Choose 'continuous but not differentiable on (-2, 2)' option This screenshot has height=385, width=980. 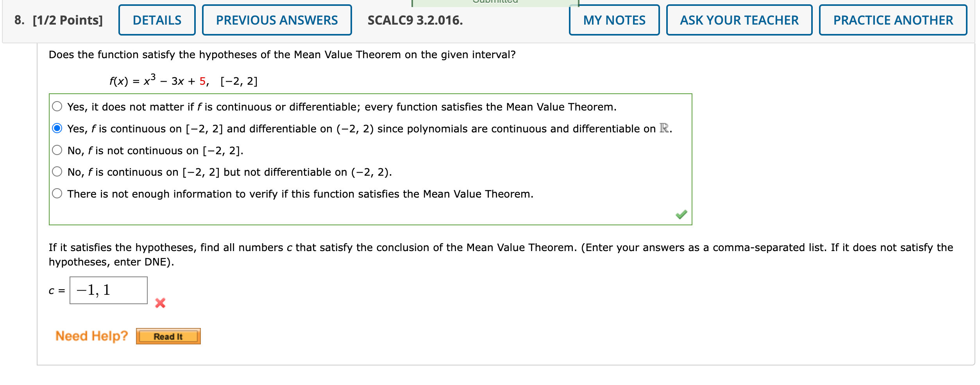(x=57, y=171)
